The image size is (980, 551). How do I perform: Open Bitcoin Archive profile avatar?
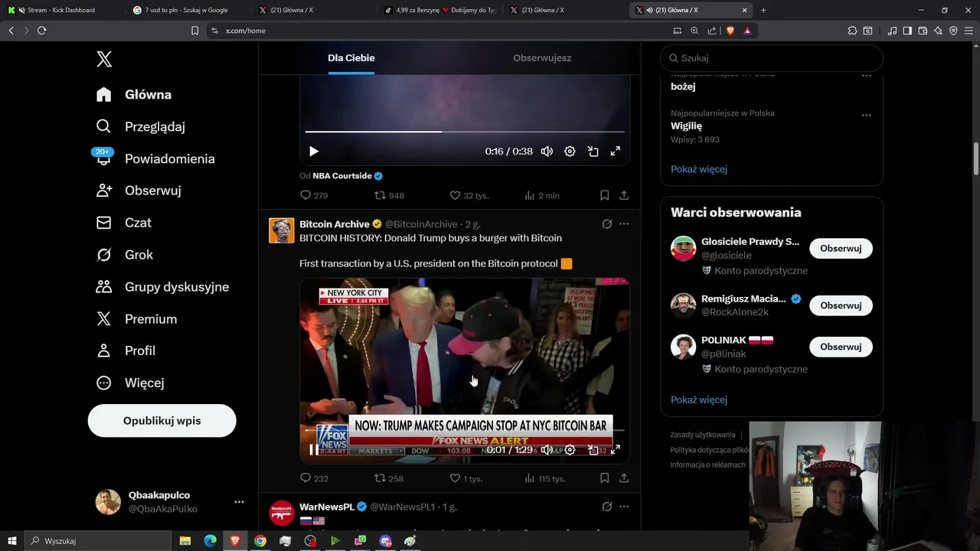pyautogui.click(x=282, y=230)
